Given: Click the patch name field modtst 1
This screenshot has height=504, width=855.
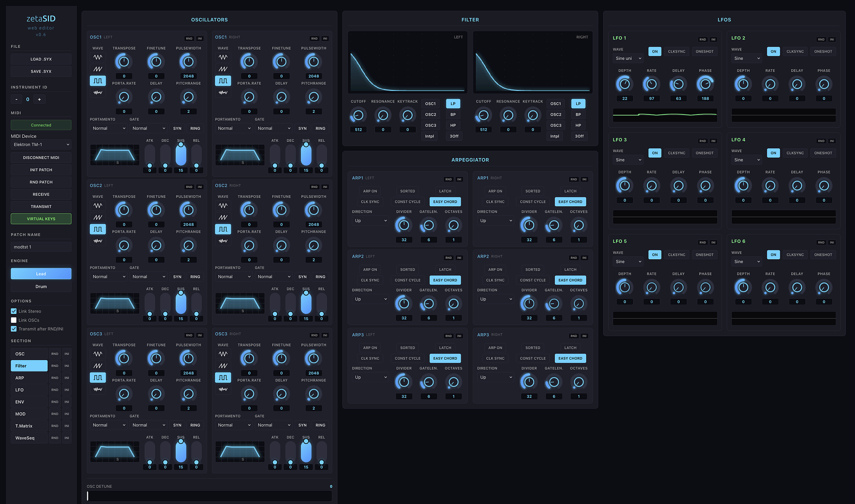Looking at the screenshot, I should point(41,247).
